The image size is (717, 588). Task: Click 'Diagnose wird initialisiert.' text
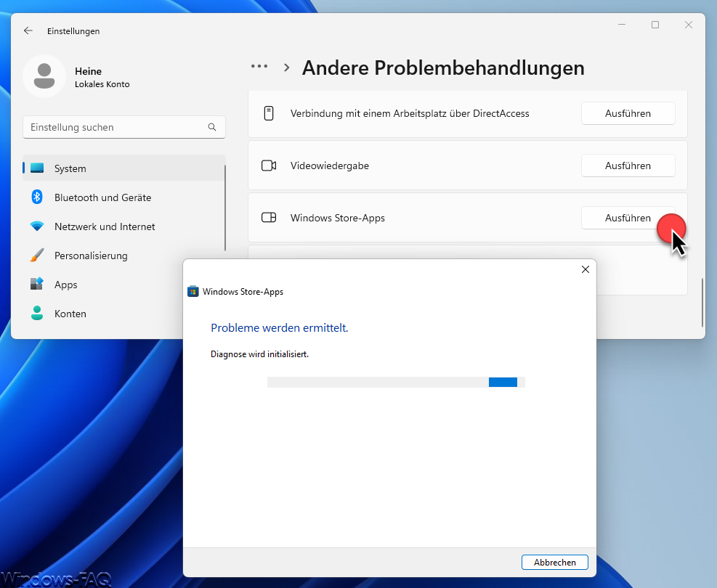tap(259, 354)
